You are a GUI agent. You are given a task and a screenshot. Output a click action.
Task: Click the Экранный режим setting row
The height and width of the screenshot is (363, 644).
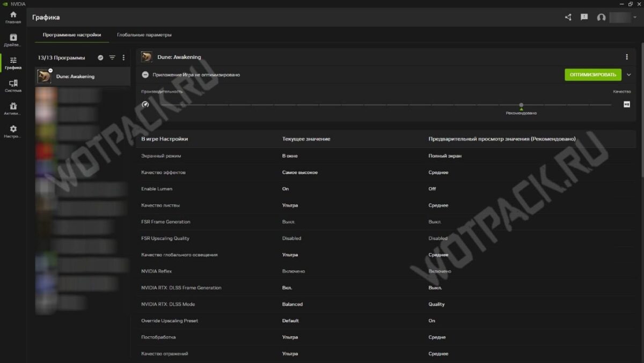(x=385, y=156)
